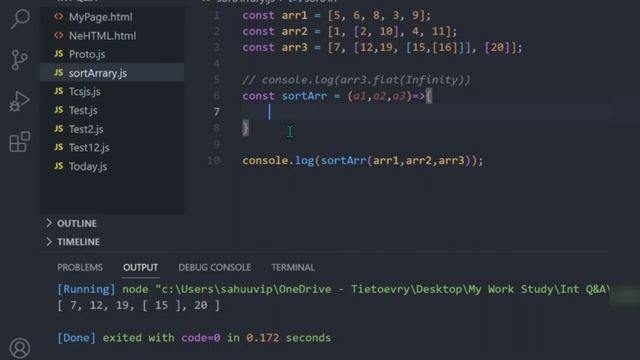Click the console.log(sortArr(arr1,arr2,arr3)) line
Image resolution: width=640 pixels, height=360 pixels.
point(362,160)
